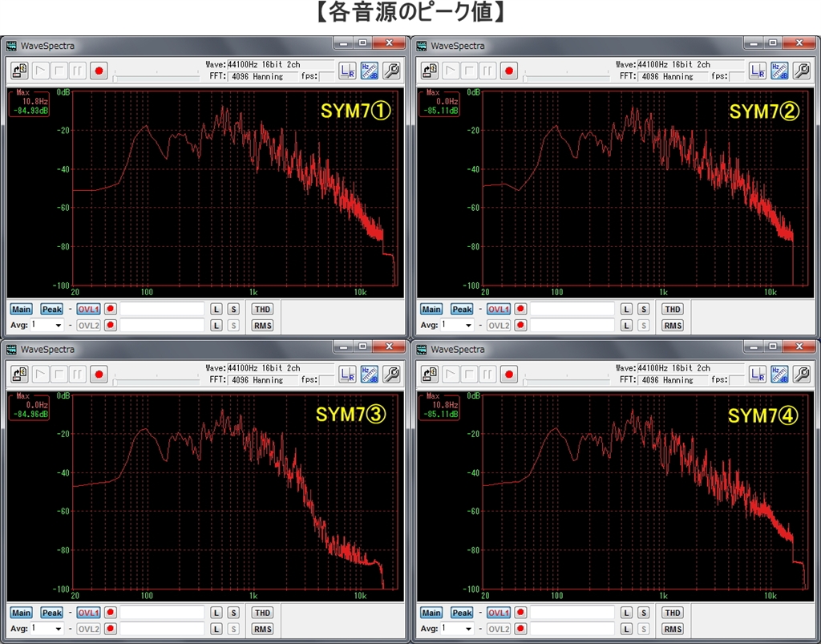Open file icon in SYM7② window
This screenshot has height=644, width=821.
[430, 71]
